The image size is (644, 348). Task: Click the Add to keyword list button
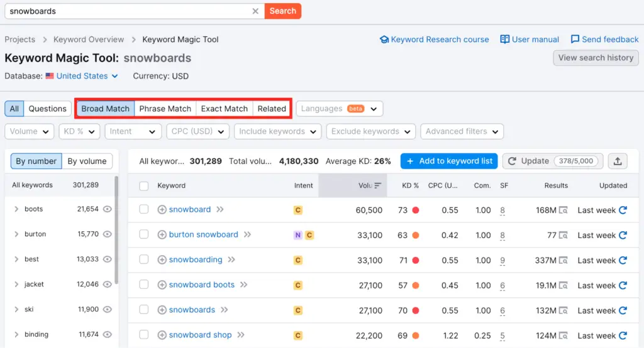[448, 161]
